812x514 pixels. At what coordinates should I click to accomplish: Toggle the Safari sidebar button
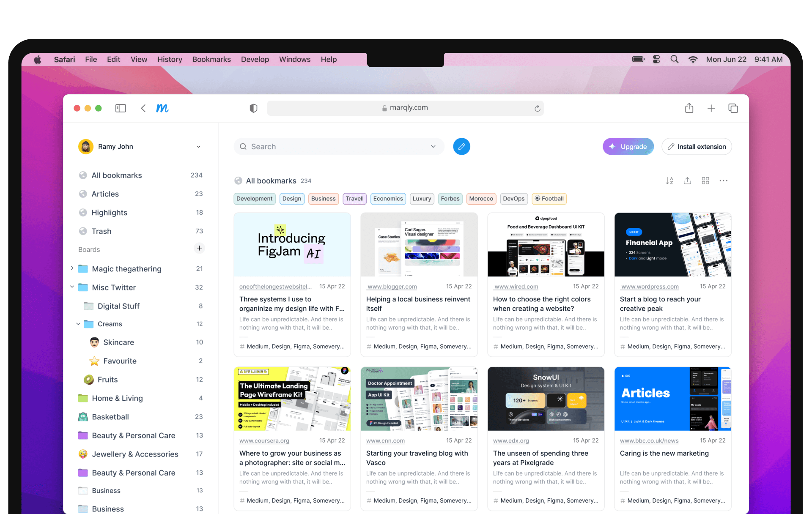pyautogui.click(x=121, y=108)
